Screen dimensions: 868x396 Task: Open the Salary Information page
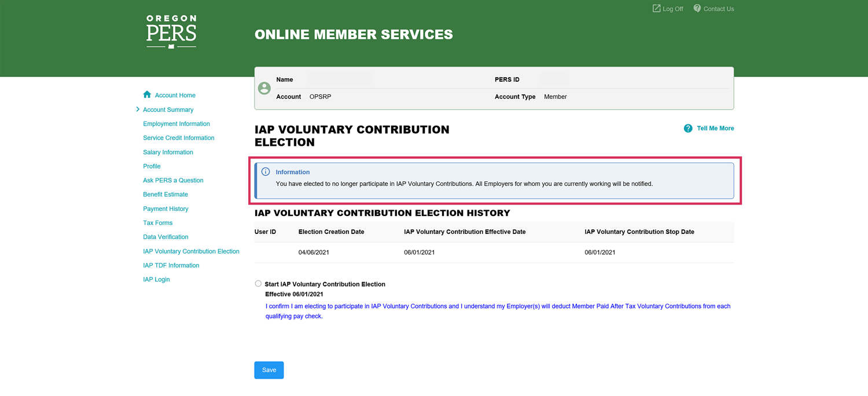[168, 152]
